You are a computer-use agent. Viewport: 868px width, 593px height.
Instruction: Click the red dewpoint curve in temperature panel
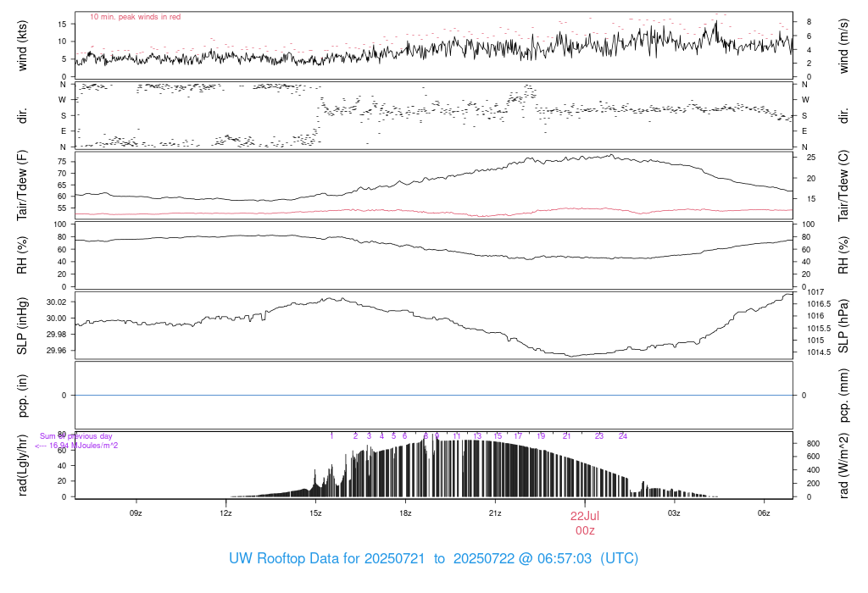click(x=434, y=212)
